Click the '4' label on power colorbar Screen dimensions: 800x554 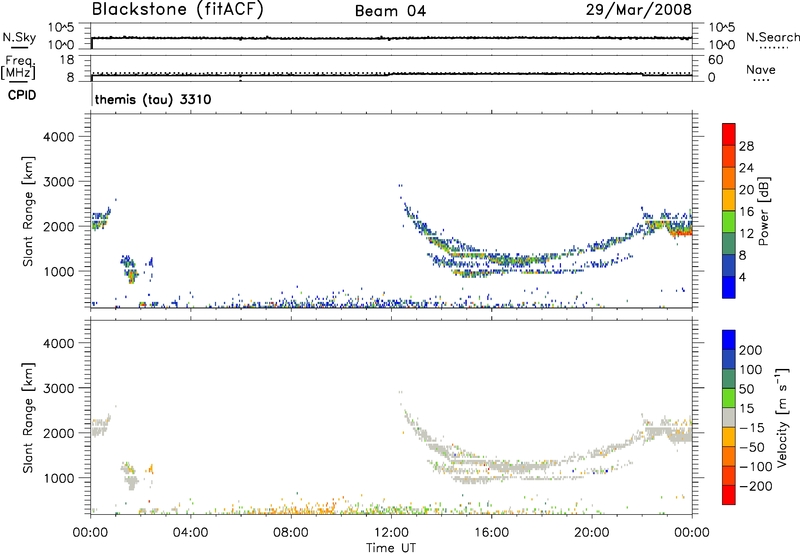tap(742, 277)
